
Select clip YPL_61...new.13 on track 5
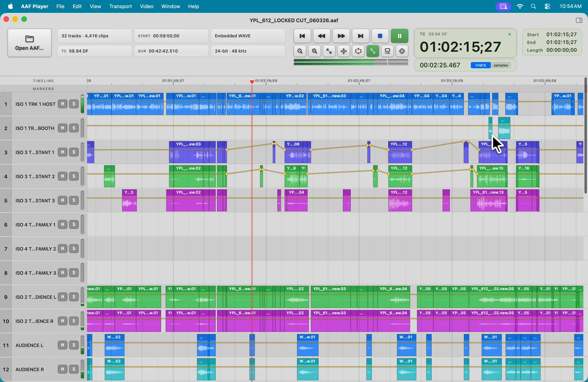(x=489, y=200)
